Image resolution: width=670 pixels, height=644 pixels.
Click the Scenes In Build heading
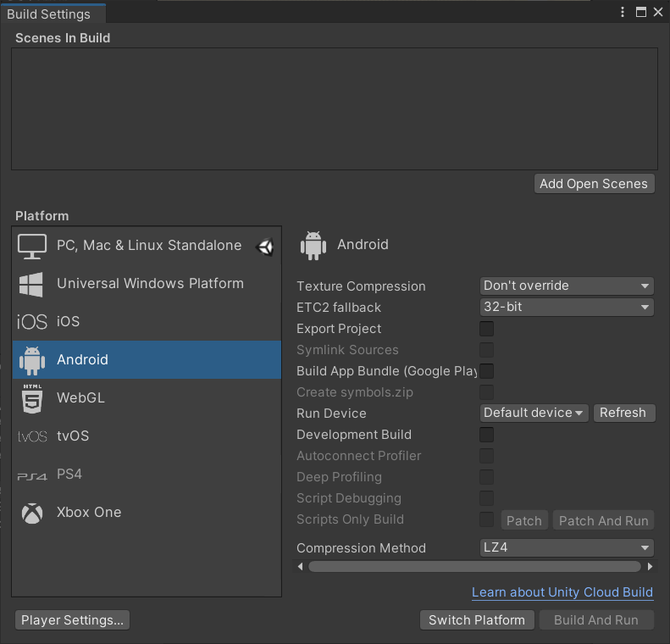63,38
